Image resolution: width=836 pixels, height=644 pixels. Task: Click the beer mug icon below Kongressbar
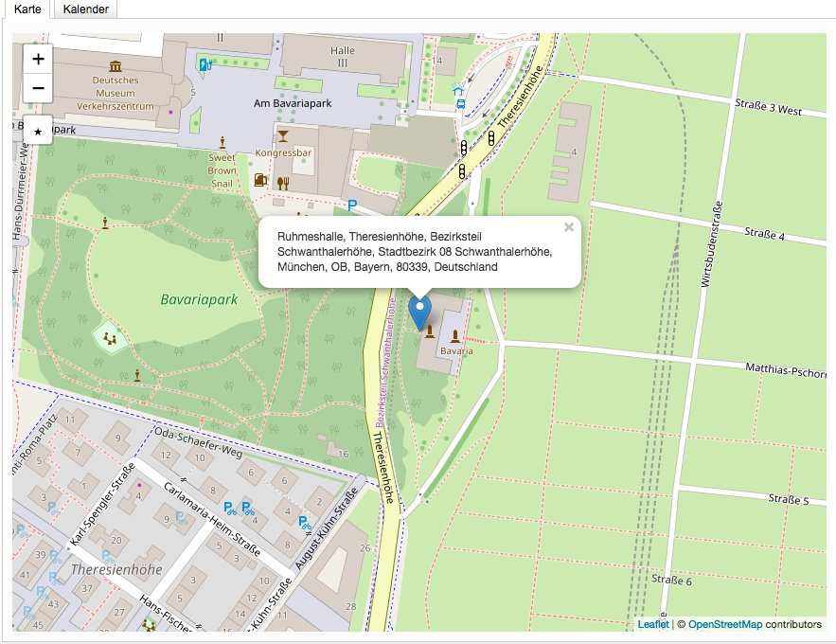click(x=261, y=180)
